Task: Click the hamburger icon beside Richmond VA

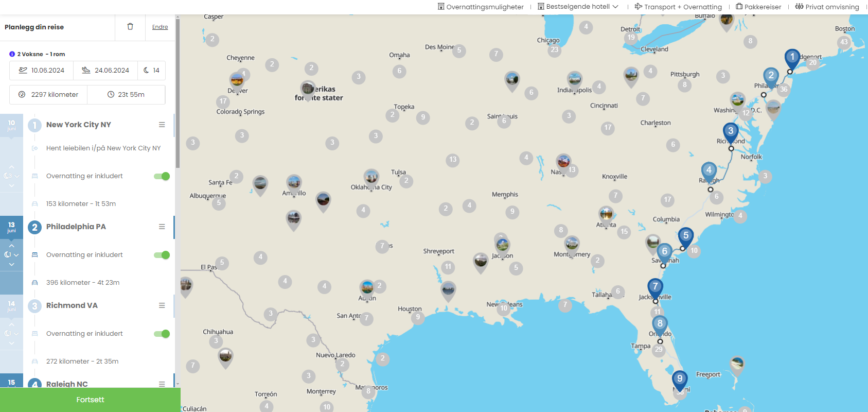Action: 162,305
